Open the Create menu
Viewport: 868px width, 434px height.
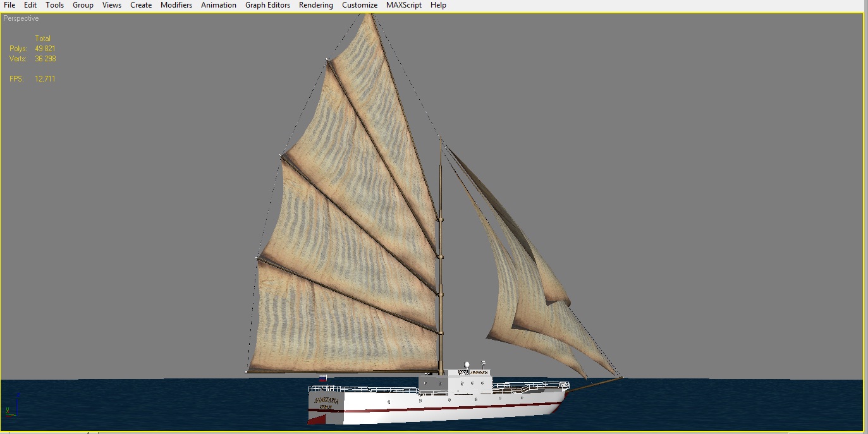click(x=141, y=5)
